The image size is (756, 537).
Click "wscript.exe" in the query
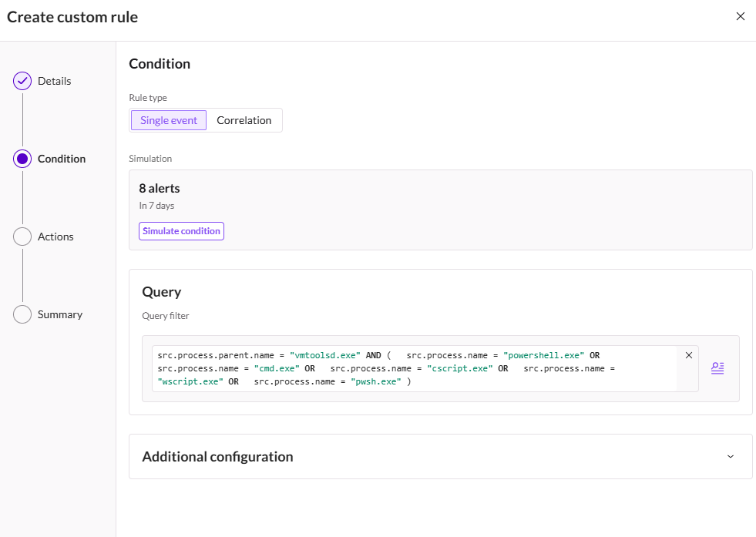(190, 381)
